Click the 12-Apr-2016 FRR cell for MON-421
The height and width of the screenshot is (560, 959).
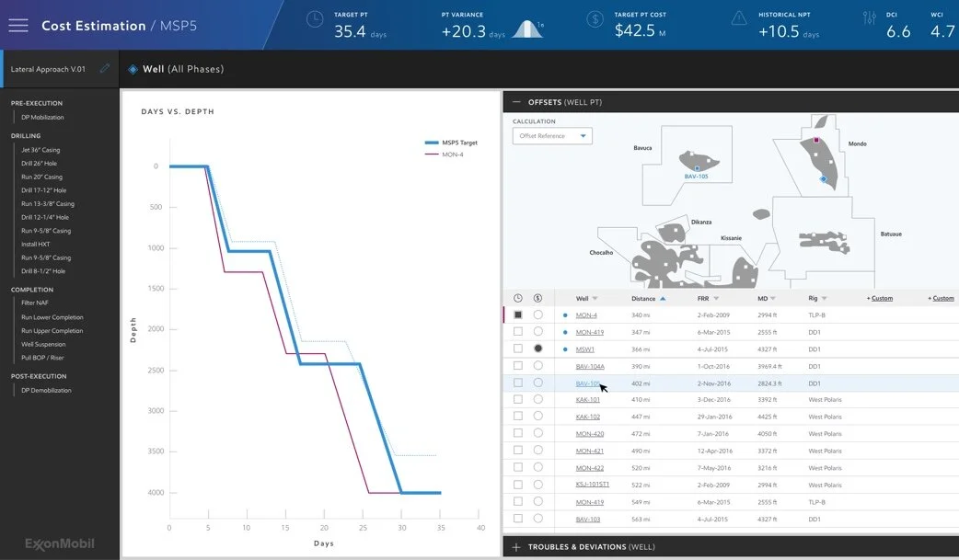714,451
